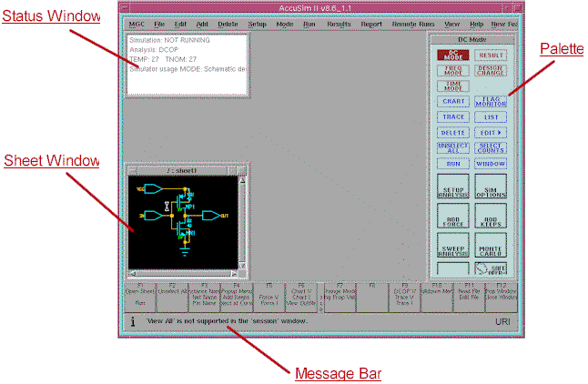
Task: Click the empty F8 softkey
Action: [372, 297]
